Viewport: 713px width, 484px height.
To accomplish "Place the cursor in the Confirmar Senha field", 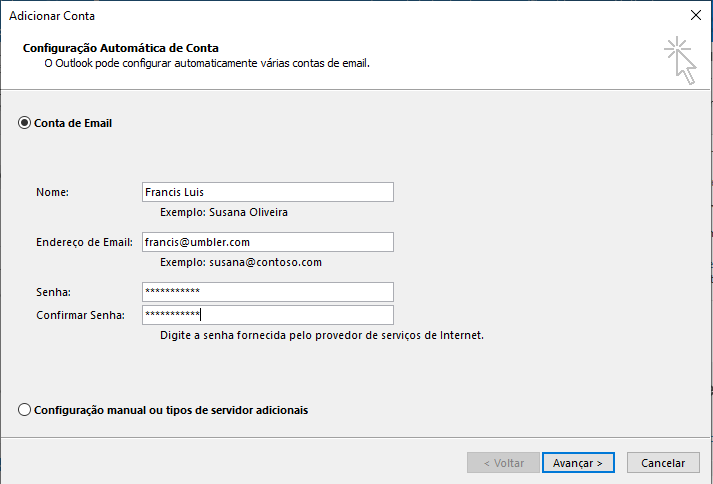I will click(x=268, y=315).
